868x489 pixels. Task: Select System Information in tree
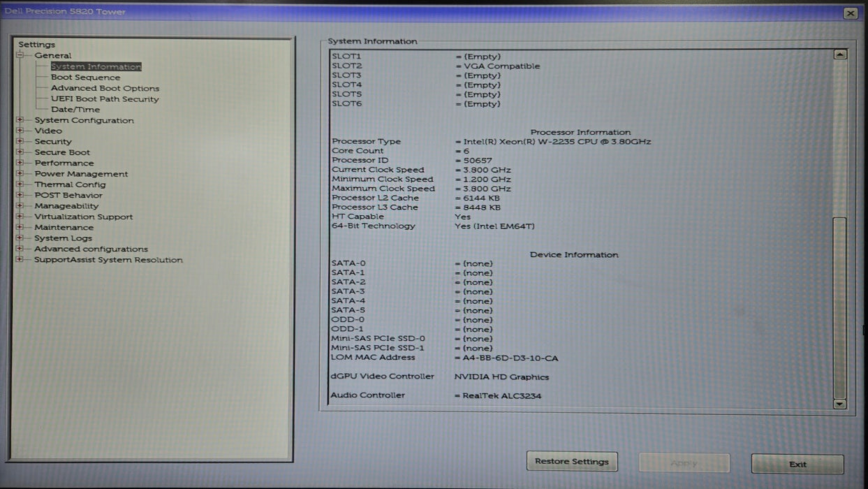point(96,66)
